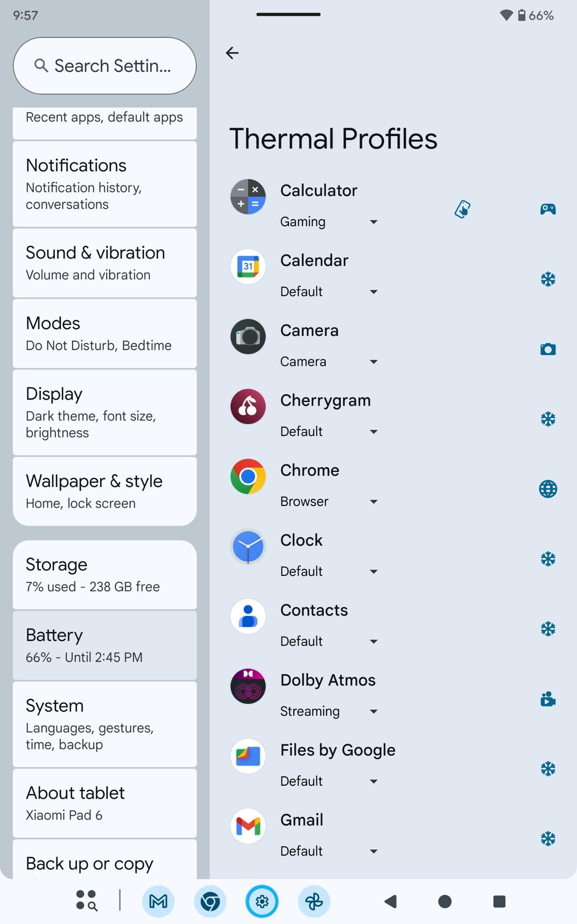This screenshot has width=577, height=924.
Task: Click the camera profile icon at row end
Action: pos(548,349)
